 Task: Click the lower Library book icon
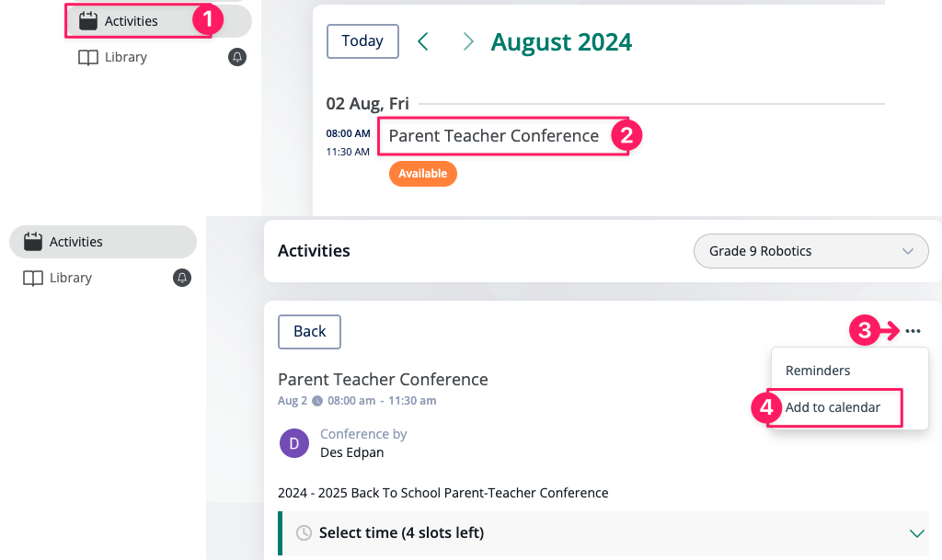[x=33, y=279]
